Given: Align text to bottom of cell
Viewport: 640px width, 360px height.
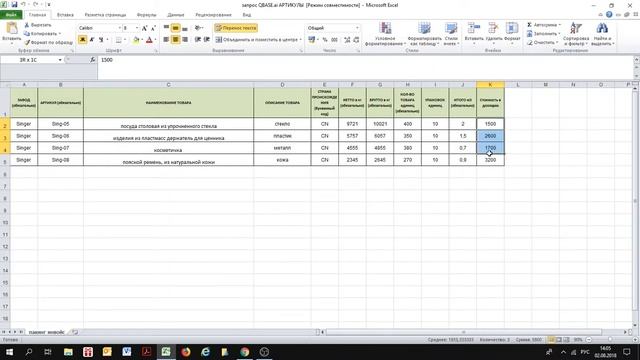Looking at the screenshot, I should pyautogui.click(x=185, y=28).
